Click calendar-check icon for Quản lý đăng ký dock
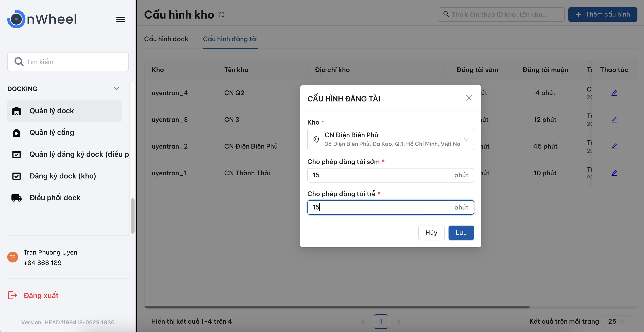The width and height of the screenshot is (644, 332). (17, 154)
